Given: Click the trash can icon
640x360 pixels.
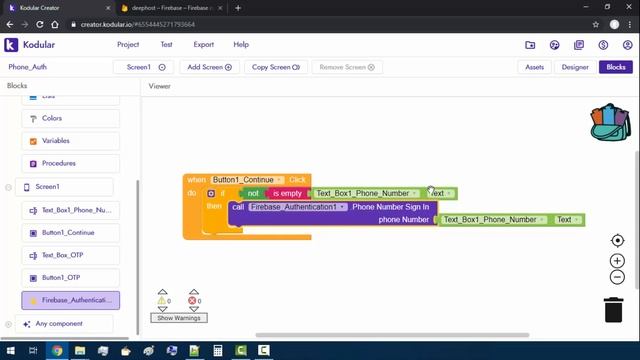Looking at the screenshot, I should coord(613,310).
